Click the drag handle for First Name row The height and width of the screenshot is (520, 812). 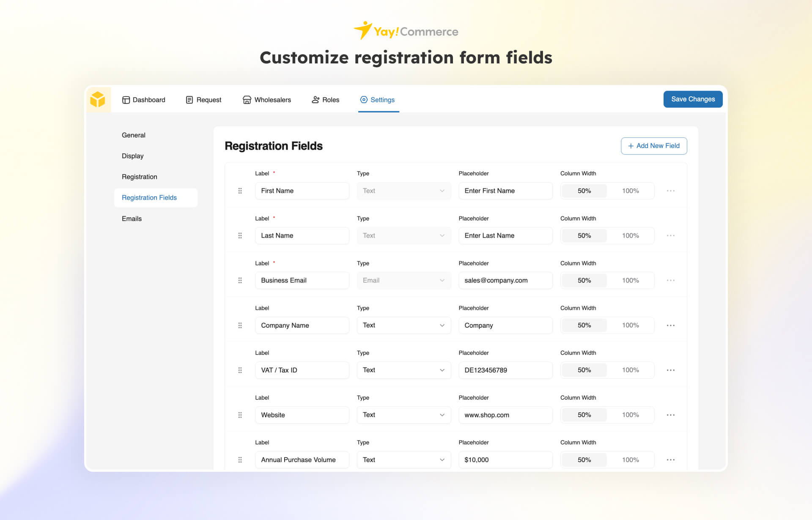click(x=240, y=191)
